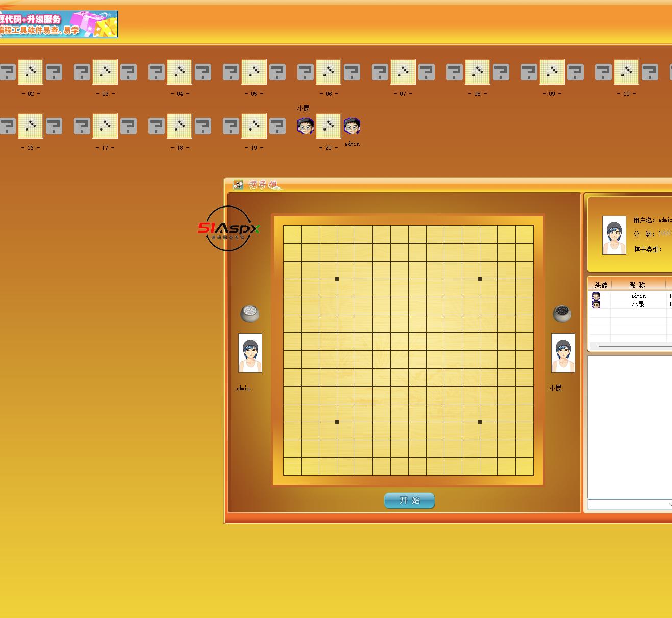Click the board icon of table 10

point(627,72)
